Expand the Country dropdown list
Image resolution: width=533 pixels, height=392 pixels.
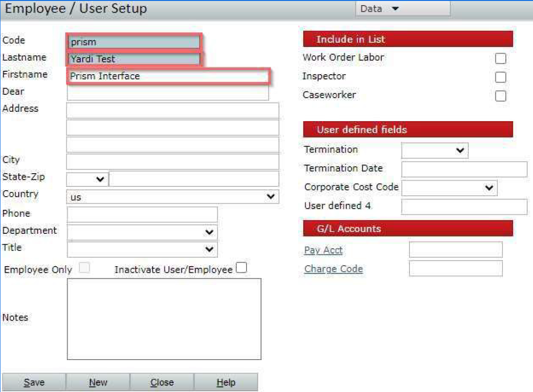(172, 197)
